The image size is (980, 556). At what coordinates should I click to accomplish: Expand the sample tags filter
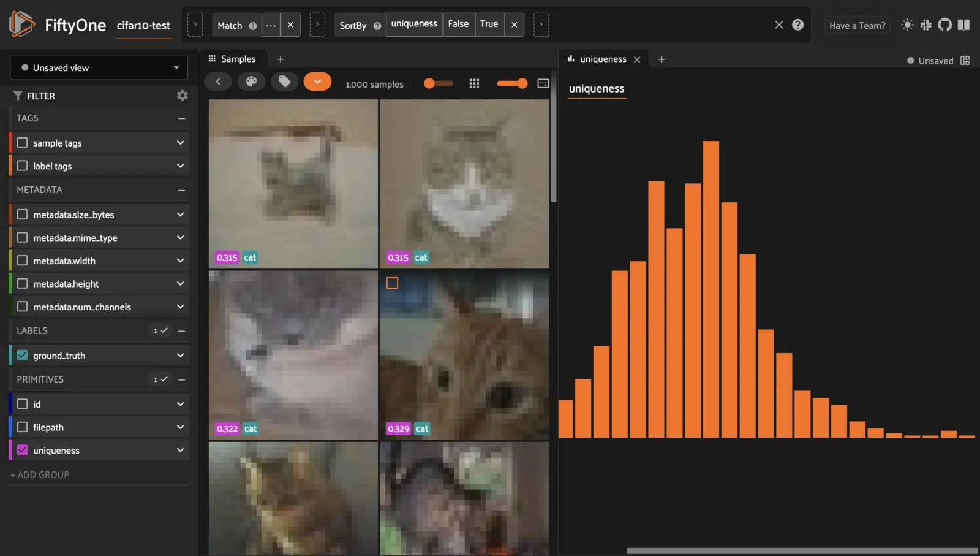pos(180,142)
